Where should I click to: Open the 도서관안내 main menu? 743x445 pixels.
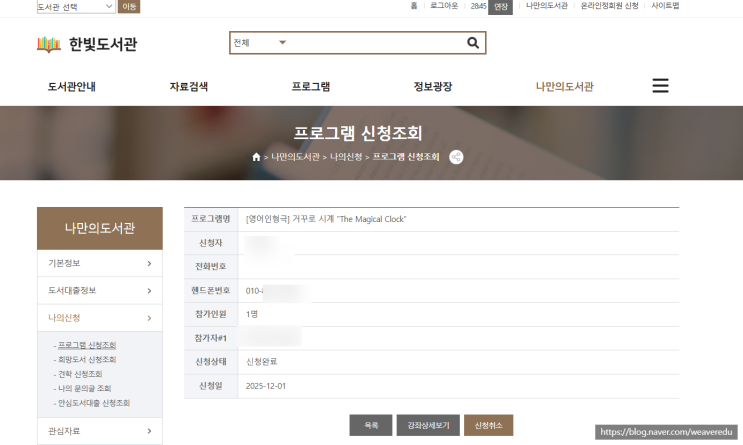[x=72, y=87]
